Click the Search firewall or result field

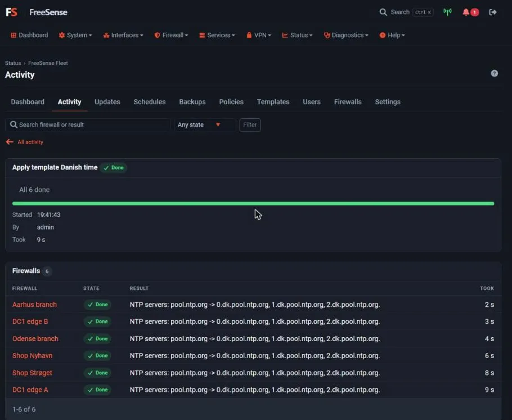[x=88, y=125]
